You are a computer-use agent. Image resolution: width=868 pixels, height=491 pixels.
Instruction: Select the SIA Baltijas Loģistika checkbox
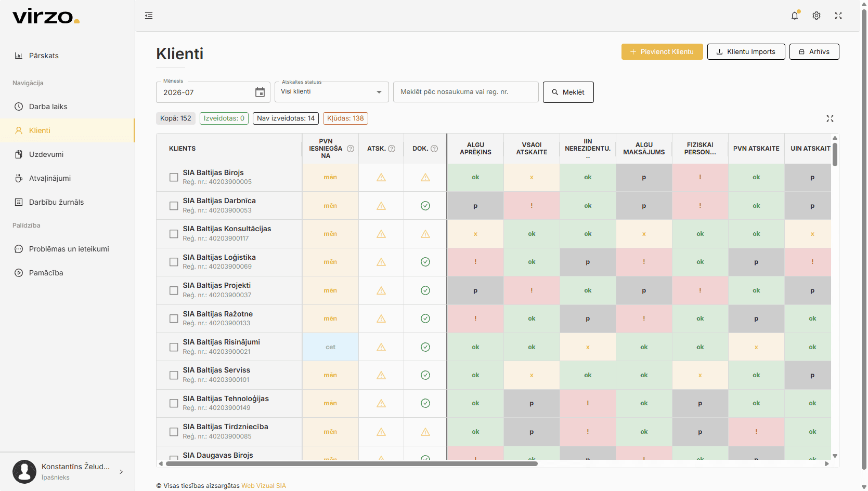174,262
